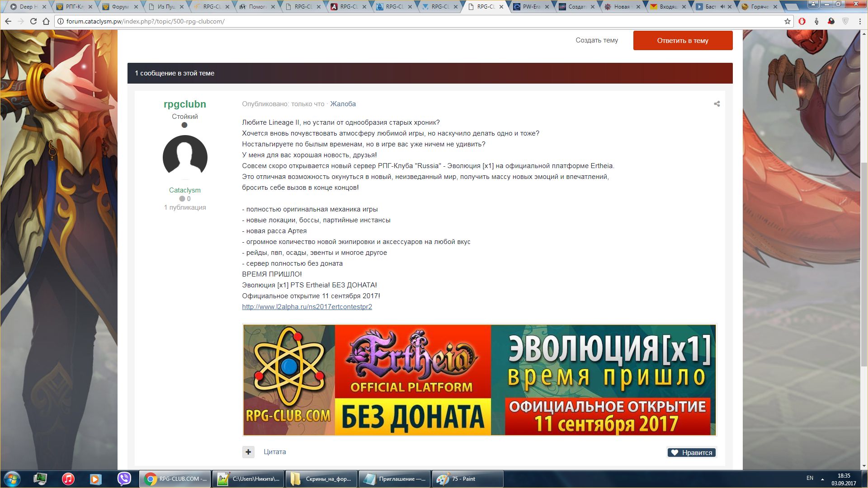Open the browser home page icon
Screen dimensions: 868x488
(x=46, y=21)
